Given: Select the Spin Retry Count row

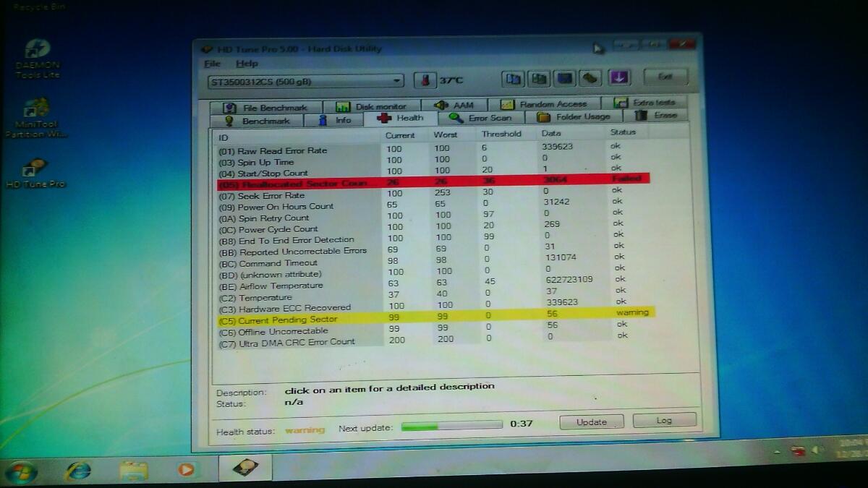Looking at the screenshot, I should click(x=433, y=216).
